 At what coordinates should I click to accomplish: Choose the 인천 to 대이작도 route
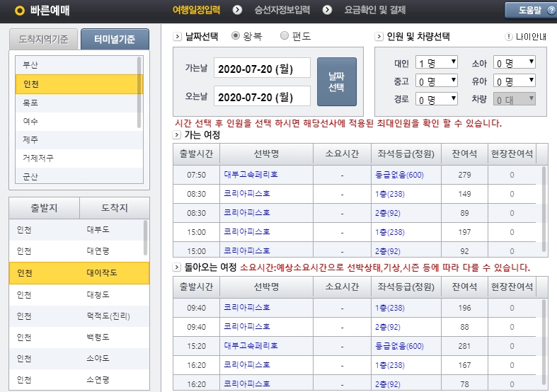click(79, 273)
